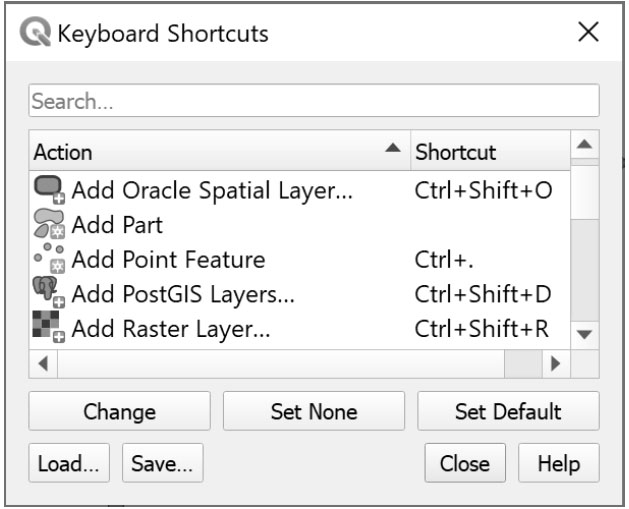Click the Add Raster Layer icon
Image resolution: width=629 pixels, height=509 pixels.
(49, 329)
